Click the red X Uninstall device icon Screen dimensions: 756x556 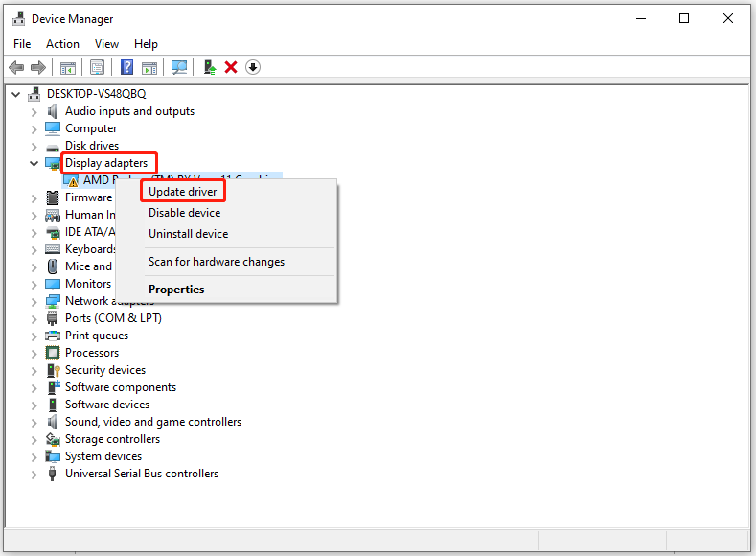(x=231, y=67)
